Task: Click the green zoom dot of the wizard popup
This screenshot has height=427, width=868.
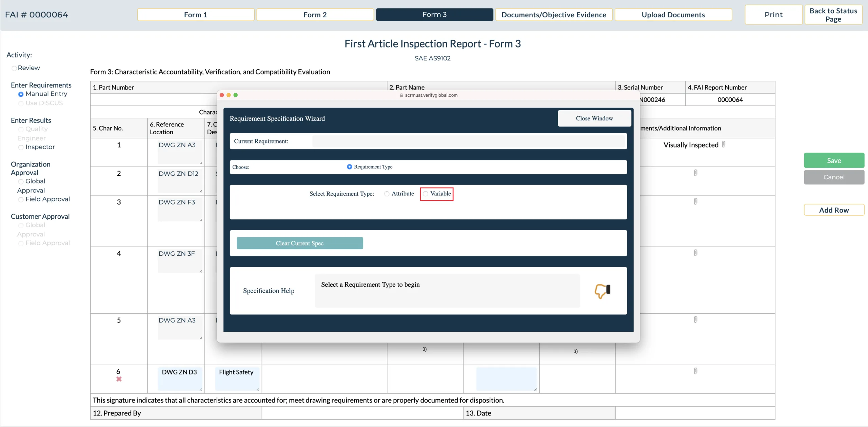Action: point(236,95)
